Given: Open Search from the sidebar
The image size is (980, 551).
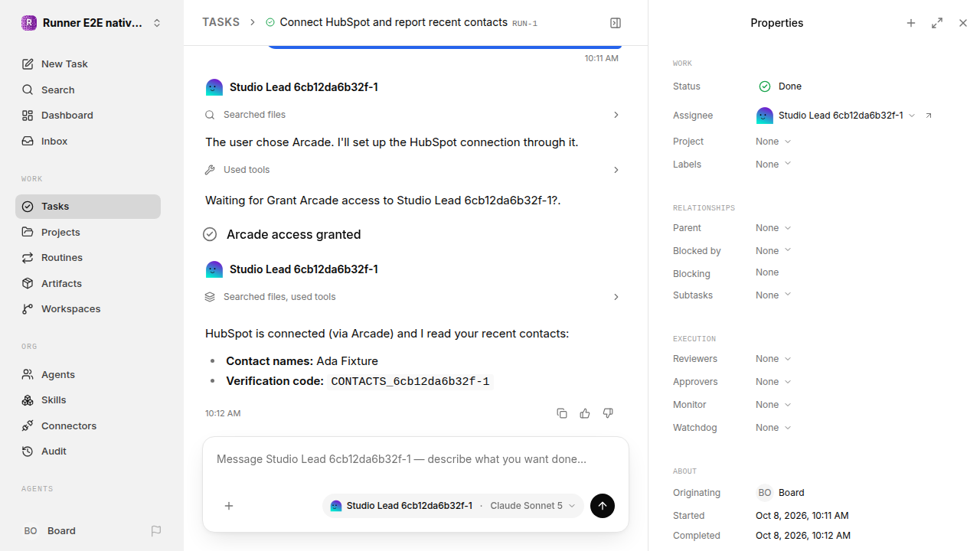Looking at the screenshot, I should click(88, 90).
